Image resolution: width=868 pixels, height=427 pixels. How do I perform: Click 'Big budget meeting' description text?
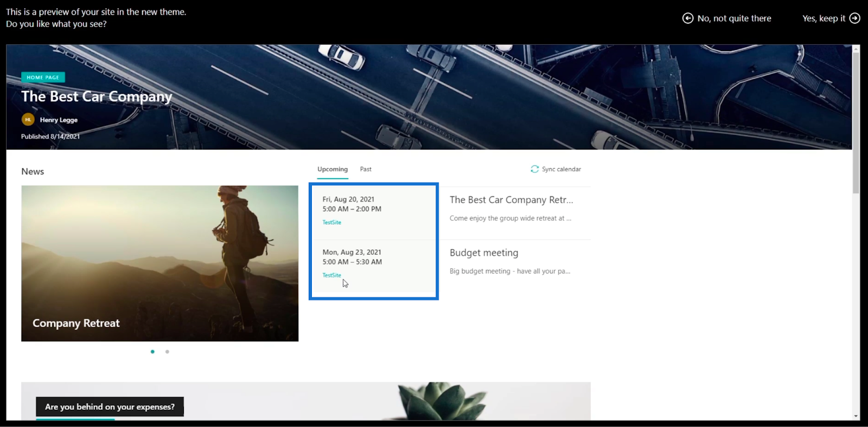tap(509, 271)
